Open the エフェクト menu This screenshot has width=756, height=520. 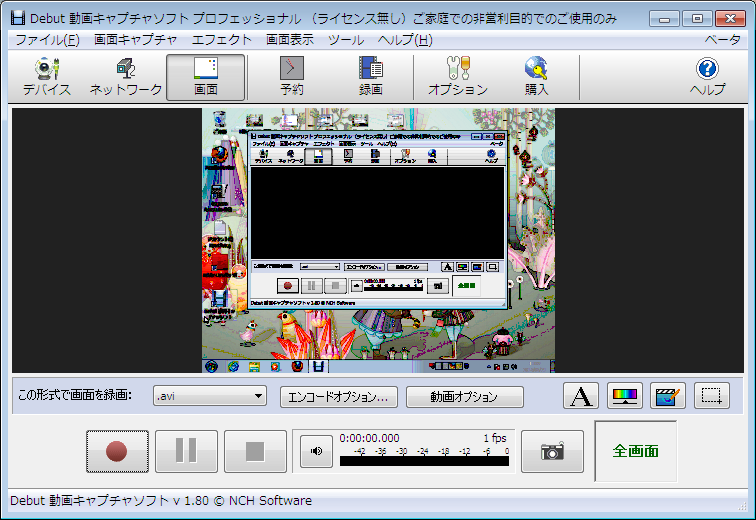pos(221,40)
